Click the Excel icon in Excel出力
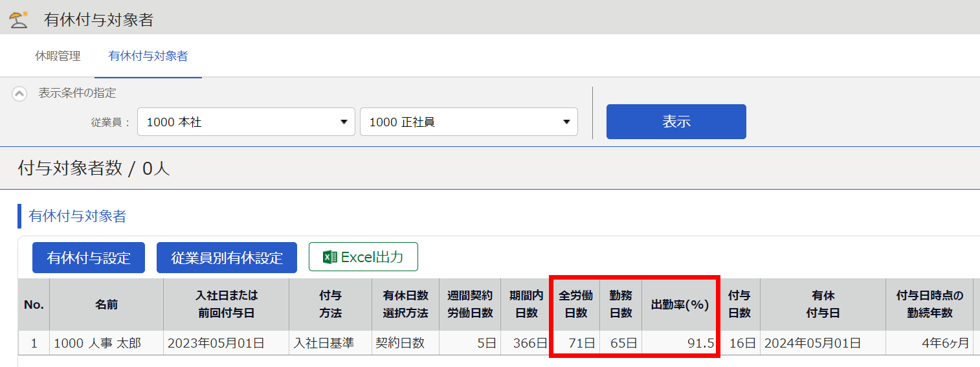Screen dimensions: 980x367 click(330, 257)
